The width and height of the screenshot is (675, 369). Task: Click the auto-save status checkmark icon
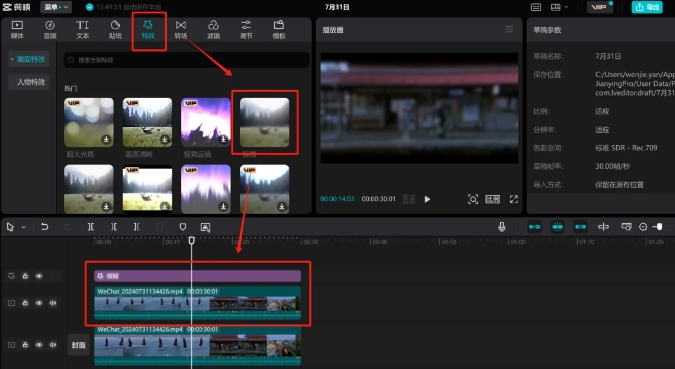pos(90,7)
